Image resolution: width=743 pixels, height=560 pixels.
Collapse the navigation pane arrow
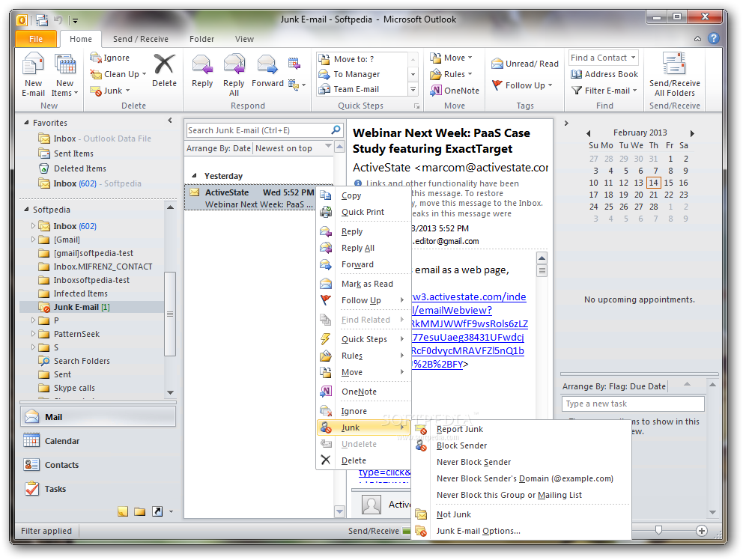pyautogui.click(x=169, y=121)
